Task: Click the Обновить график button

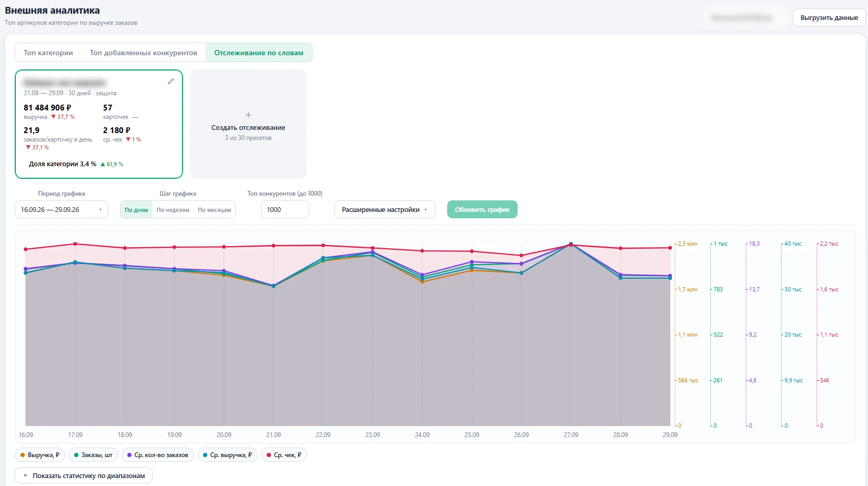Action: tap(482, 209)
